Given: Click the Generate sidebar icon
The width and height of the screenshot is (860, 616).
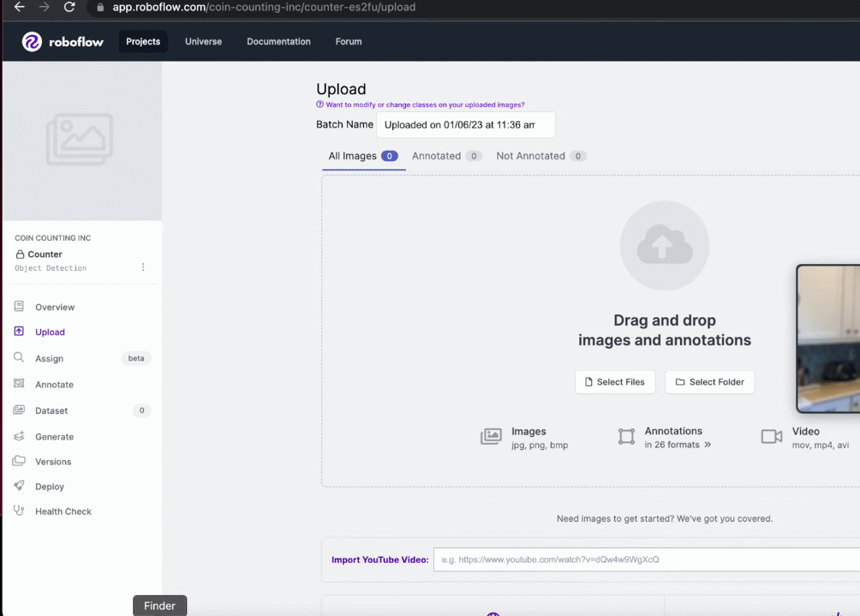Looking at the screenshot, I should tap(19, 436).
